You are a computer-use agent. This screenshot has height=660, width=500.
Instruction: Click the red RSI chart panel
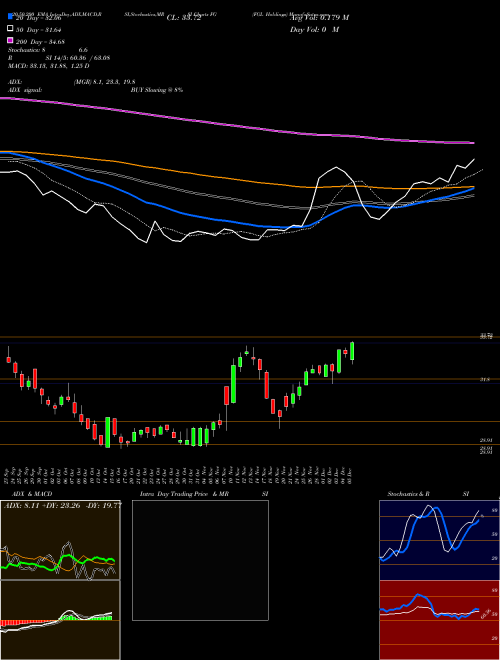[439, 620]
